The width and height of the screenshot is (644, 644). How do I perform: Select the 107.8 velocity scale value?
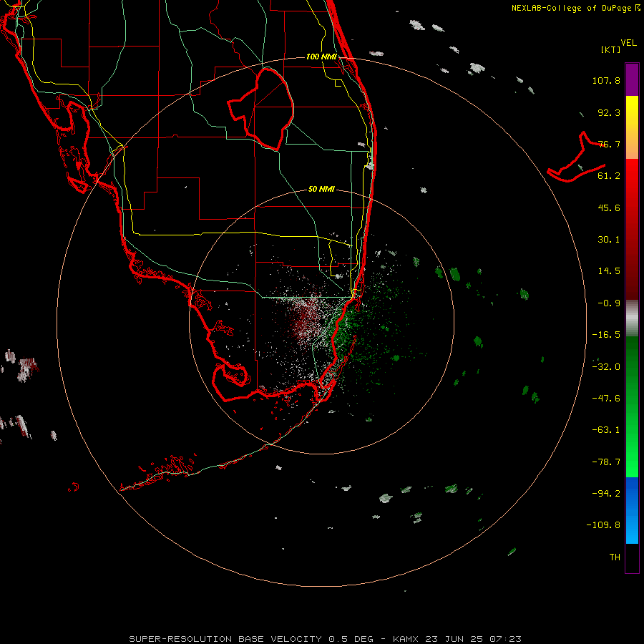[x=606, y=80]
